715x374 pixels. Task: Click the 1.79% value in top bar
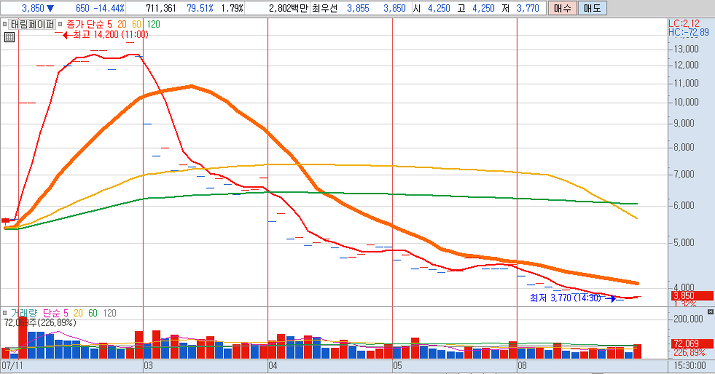pos(233,8)
